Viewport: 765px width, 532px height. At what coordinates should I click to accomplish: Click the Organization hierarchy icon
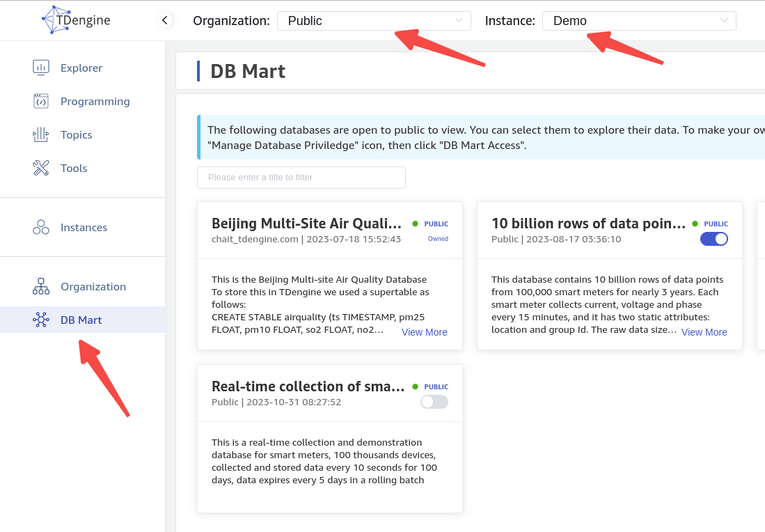[41, 286]
